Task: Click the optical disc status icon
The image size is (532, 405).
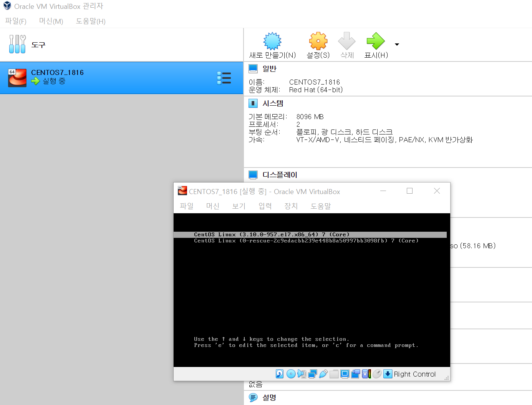Action: 291,374
